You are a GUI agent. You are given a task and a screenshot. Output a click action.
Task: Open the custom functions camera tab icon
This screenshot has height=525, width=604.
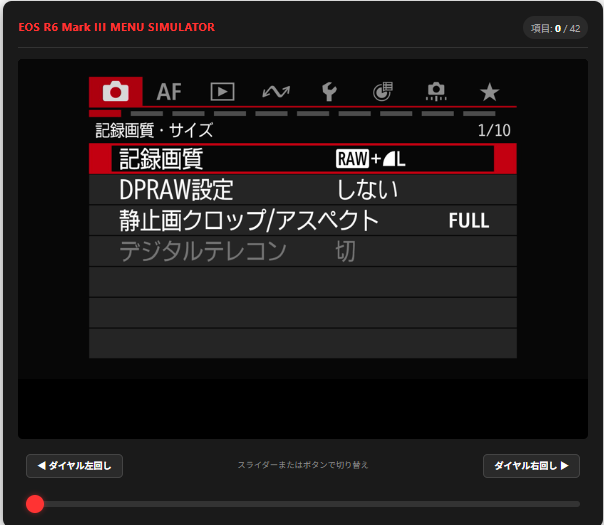(436, 92)
